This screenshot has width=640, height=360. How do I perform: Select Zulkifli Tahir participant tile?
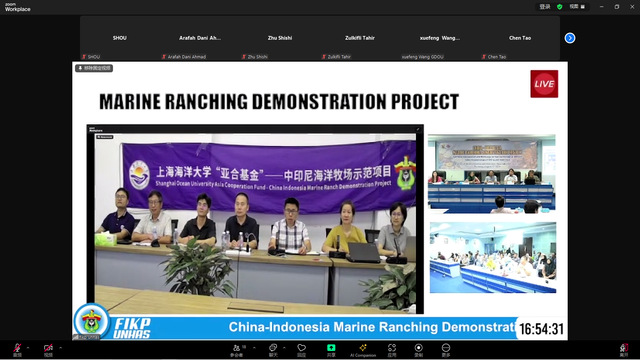tap(360, 38)
